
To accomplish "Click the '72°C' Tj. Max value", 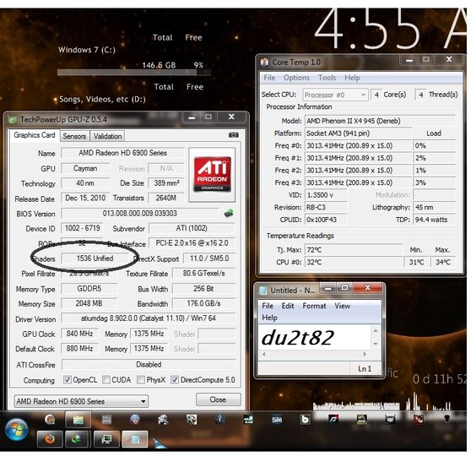I will (x=354, y=250).
